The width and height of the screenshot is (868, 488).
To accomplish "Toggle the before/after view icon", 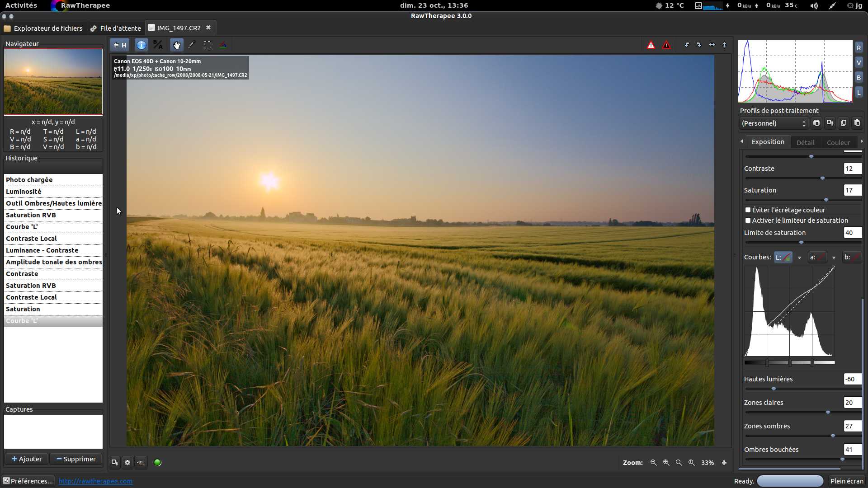I will (157, 45).
